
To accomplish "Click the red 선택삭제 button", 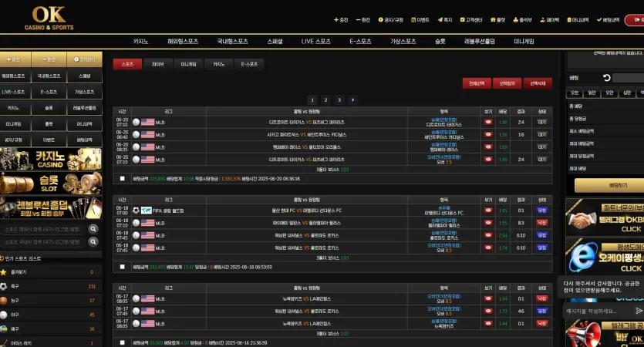I will (538, 83).
